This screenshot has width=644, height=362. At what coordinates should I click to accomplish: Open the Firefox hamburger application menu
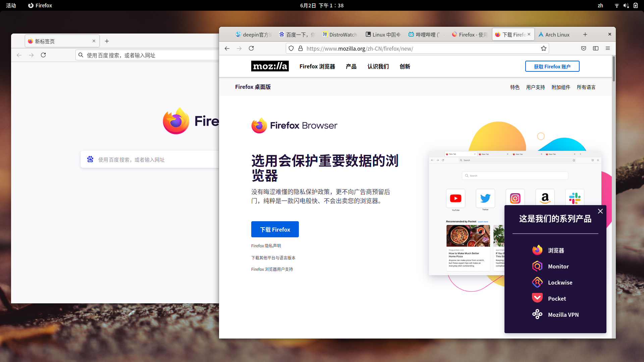(x=608, y=49)
